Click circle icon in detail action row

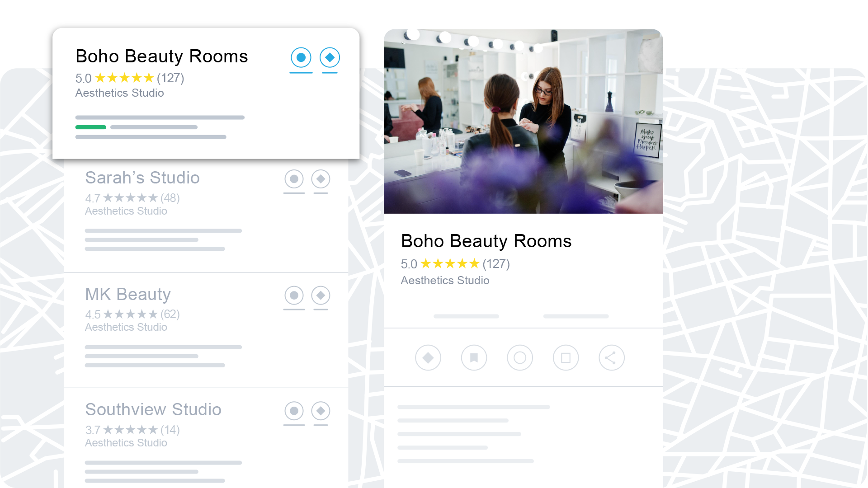click(520, 358)
